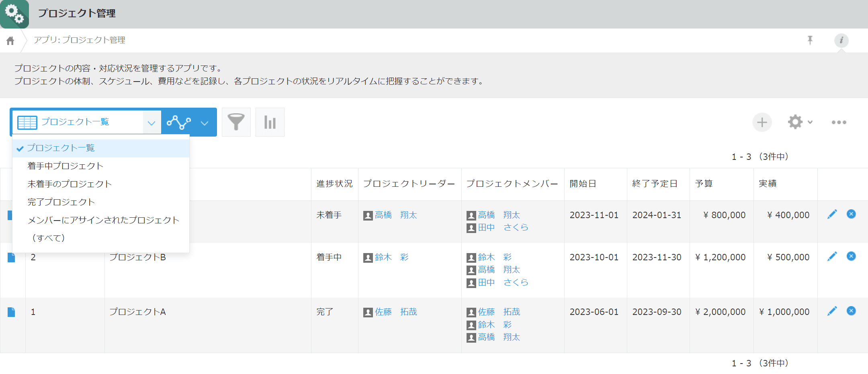The image size is (868, 374).
Task: Expand the graph dropdown chevron
Action: 205,123
